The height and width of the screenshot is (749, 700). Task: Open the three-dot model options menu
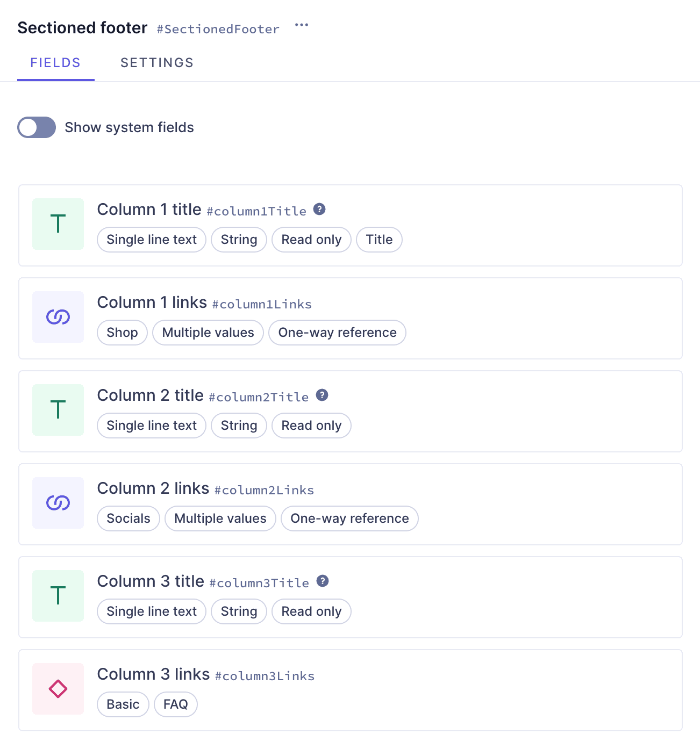[302, 25]
